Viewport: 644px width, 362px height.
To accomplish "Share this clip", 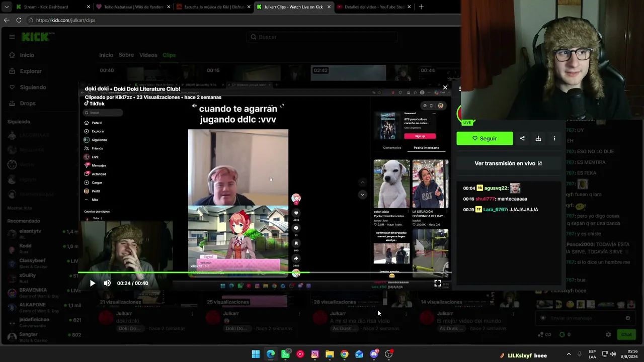I will point(522,138).
